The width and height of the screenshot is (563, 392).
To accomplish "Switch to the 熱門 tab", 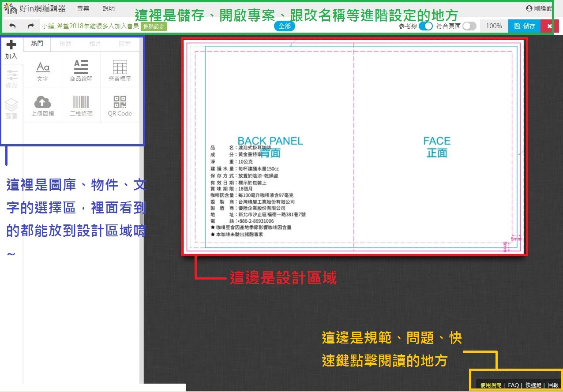I will (x=37, y=44).
